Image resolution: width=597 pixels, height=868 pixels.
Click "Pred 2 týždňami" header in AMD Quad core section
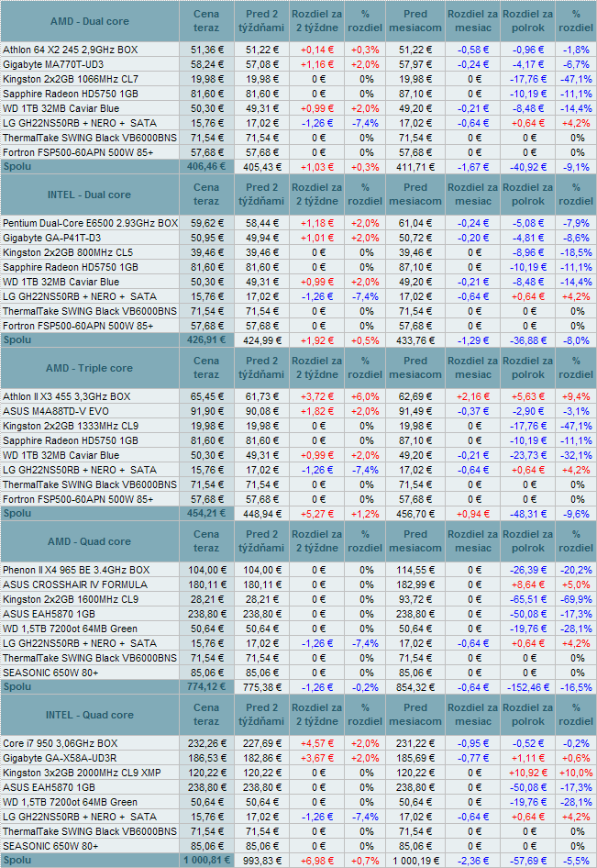coord(261,541)
